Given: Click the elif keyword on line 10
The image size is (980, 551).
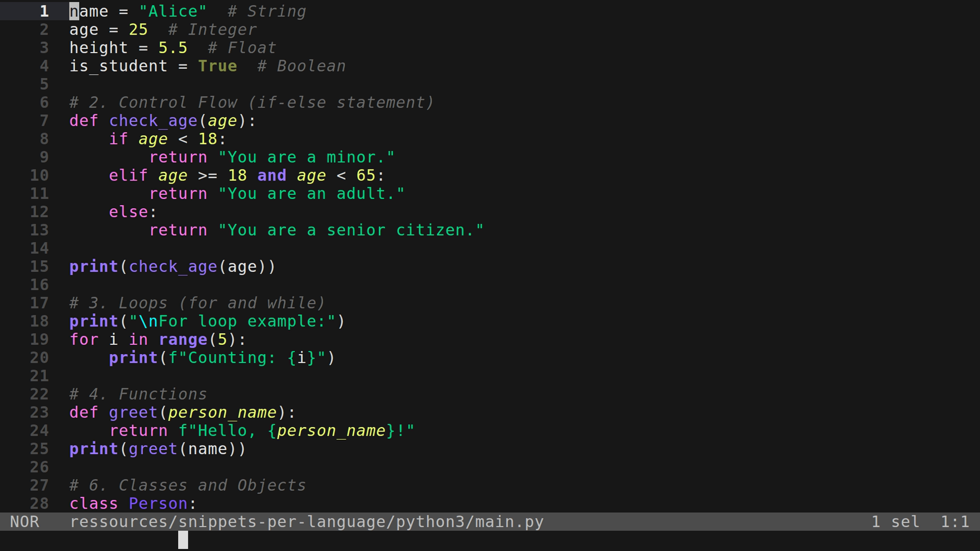Looking at the screenshot, I should (x=128, y=175).
